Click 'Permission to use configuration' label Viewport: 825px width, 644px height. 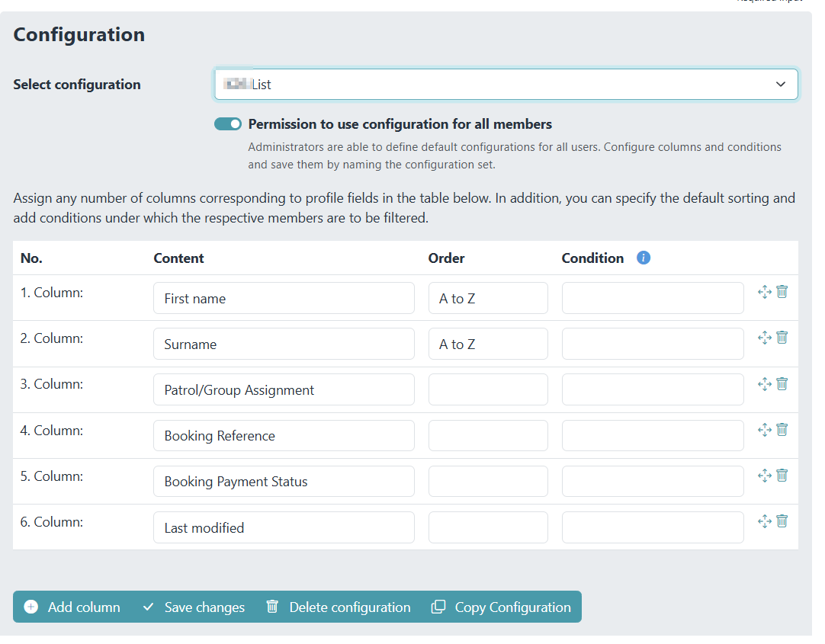tap(400, 124)
